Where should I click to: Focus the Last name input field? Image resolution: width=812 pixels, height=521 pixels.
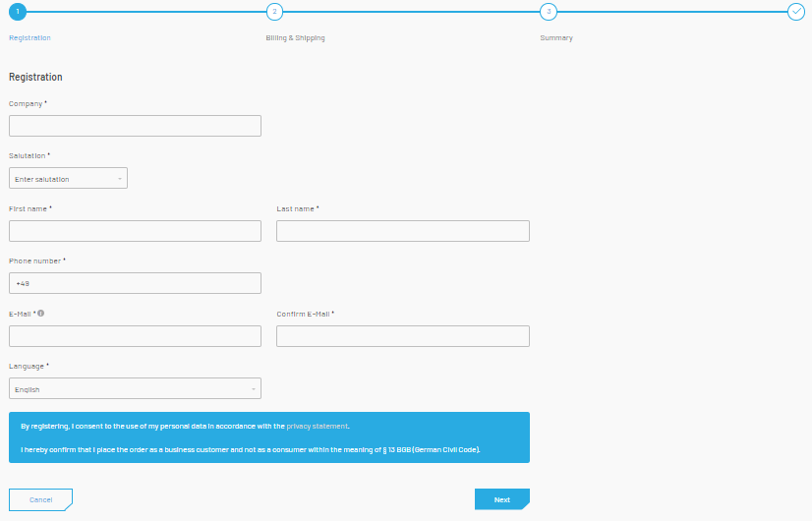(403, 231)
